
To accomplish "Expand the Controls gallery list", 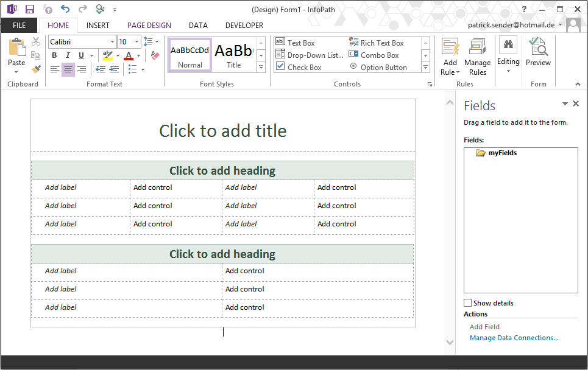I will (426, 68).
